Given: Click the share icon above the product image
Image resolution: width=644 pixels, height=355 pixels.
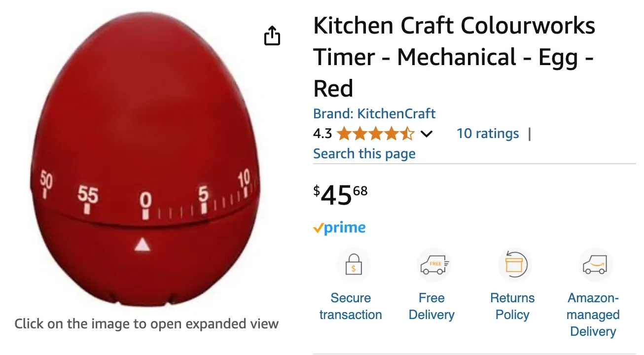Looking at the screenshot, I should click(272, 35).
